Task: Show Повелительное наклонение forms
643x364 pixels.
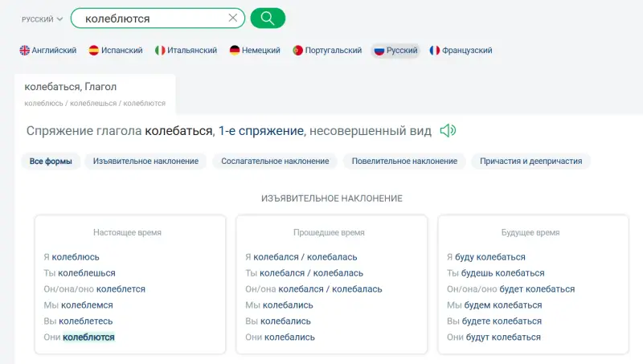Action: 403,162
